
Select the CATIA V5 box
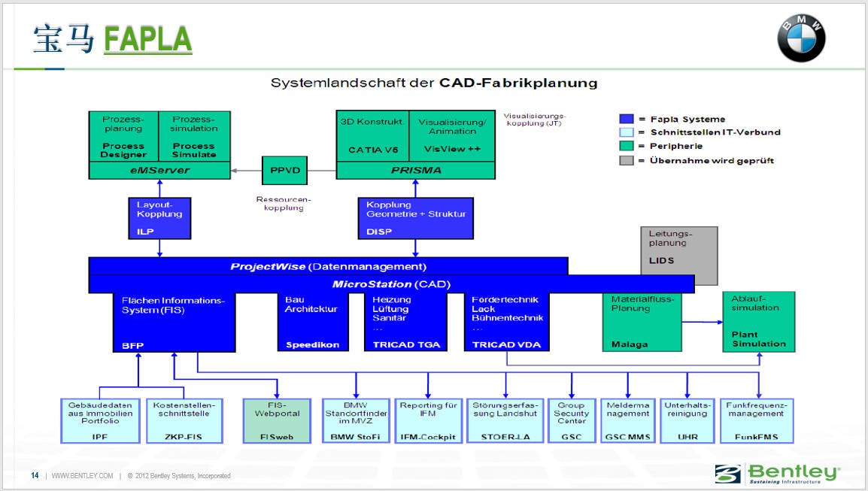click(x=372, y=136)
